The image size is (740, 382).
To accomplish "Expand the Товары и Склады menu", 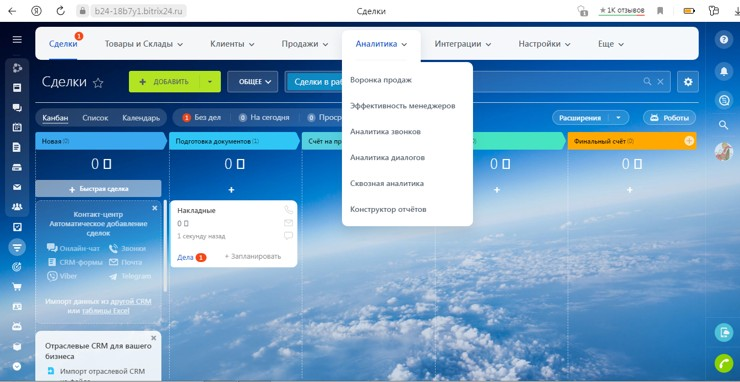I will tap(144, 44).
